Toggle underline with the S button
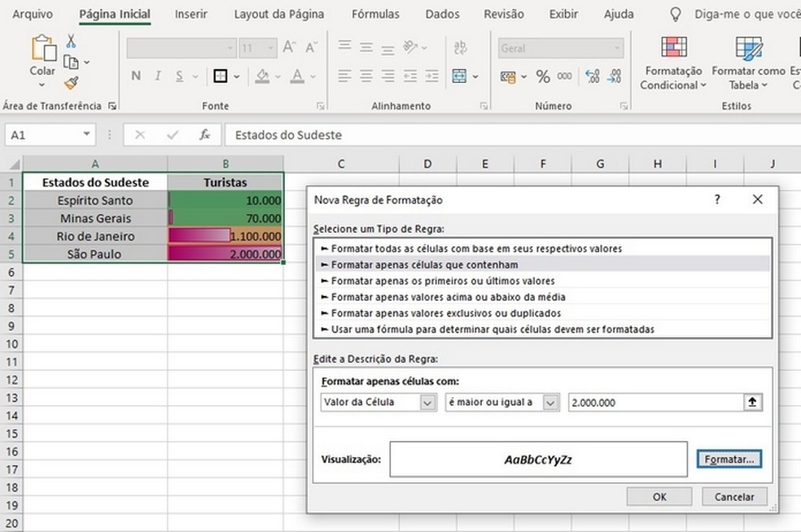 [178, 76]
